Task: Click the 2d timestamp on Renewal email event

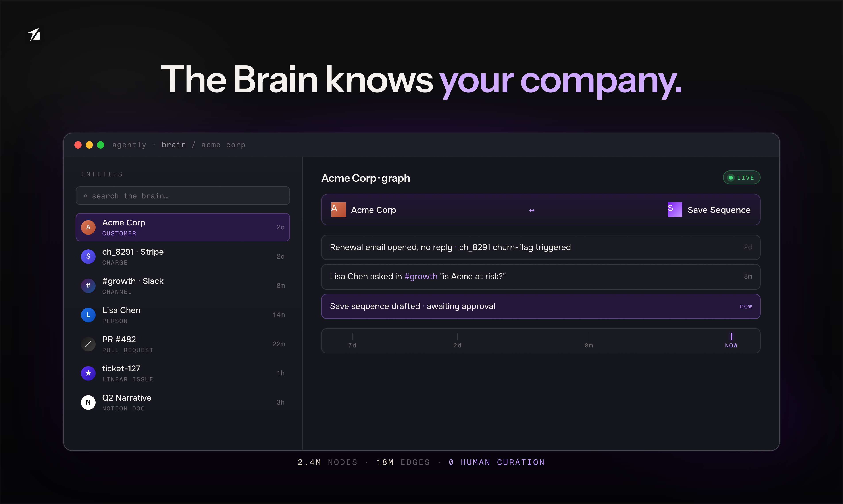Action: point(748,247)
